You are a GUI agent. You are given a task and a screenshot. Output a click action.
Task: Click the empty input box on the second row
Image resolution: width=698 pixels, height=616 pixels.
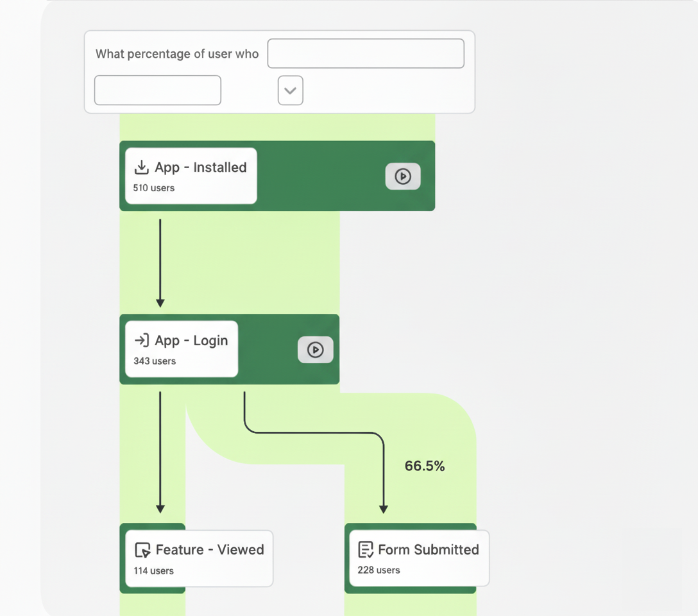click(x=157, y=90)
